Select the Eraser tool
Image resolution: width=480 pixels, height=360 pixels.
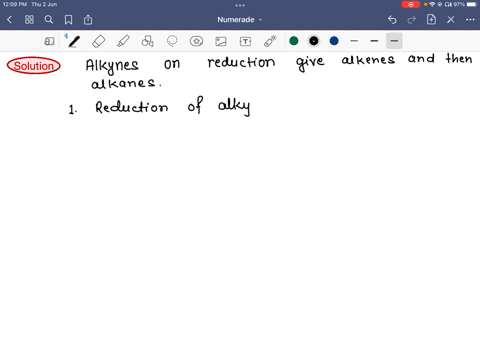pyautogui.click(x=99, y=41)
